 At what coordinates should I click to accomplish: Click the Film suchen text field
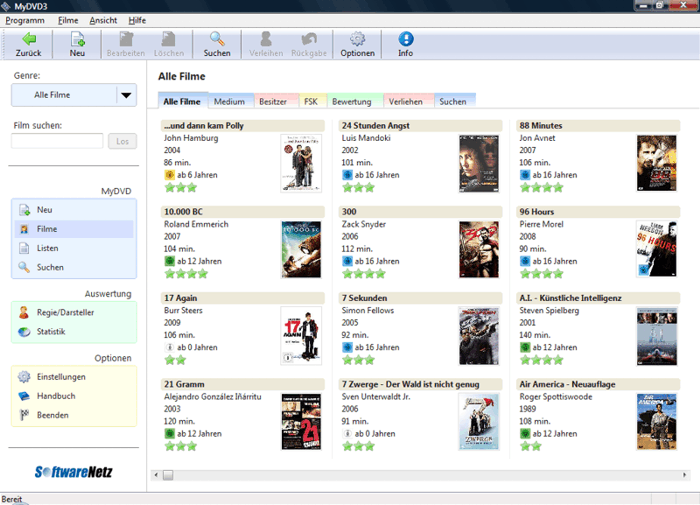click(x=57, y=141)
